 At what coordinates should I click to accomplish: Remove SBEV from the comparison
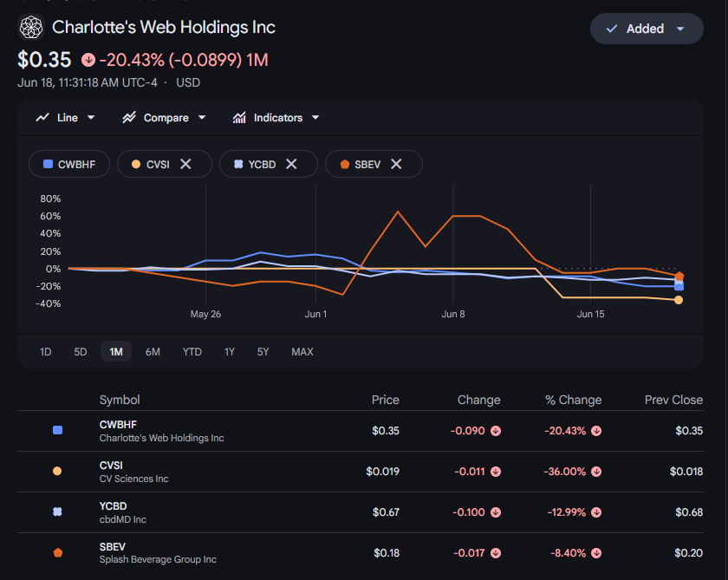396,164
